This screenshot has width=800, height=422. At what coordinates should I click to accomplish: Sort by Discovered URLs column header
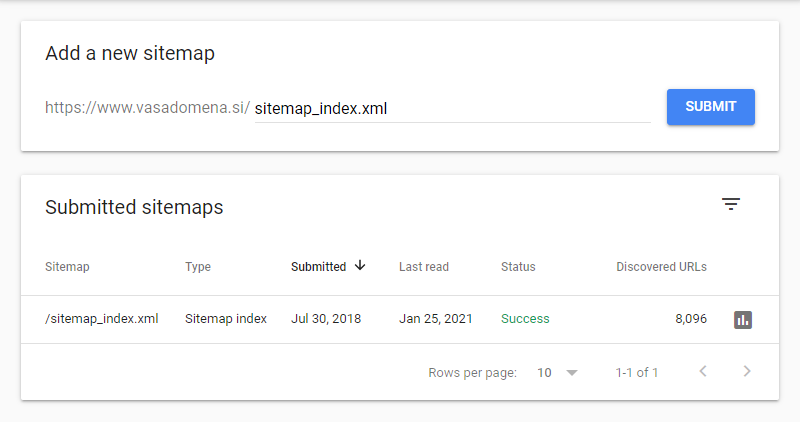[661, 267]
